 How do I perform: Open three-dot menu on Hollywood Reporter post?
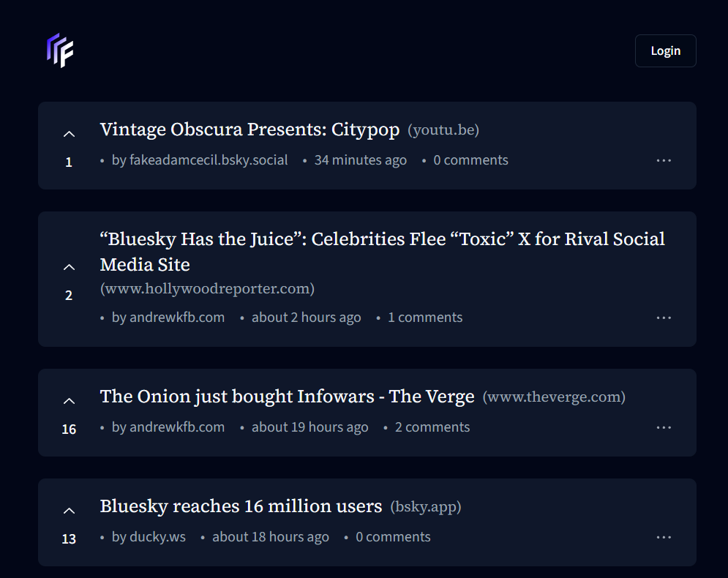pyautogui.click(x=664, y=318)
